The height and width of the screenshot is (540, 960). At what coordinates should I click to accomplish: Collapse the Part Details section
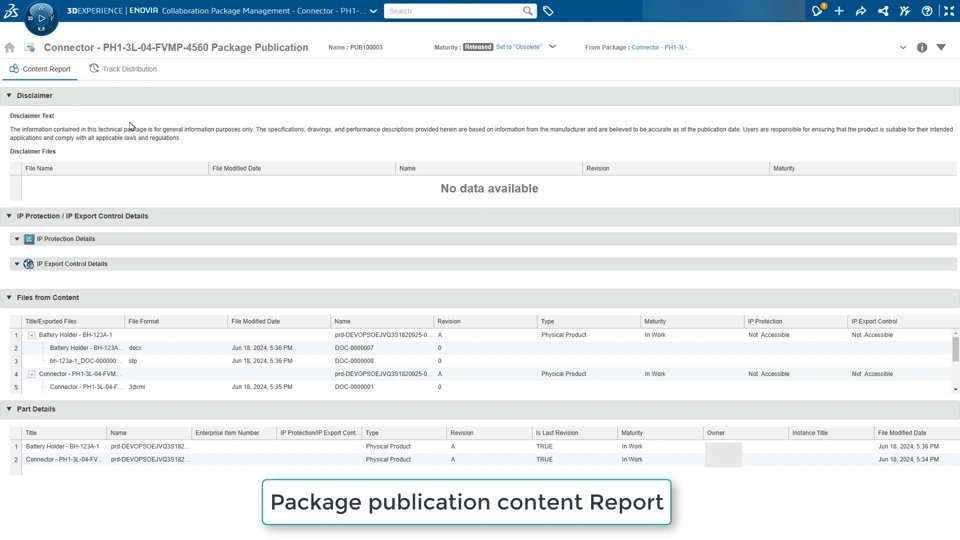point(9,409)
